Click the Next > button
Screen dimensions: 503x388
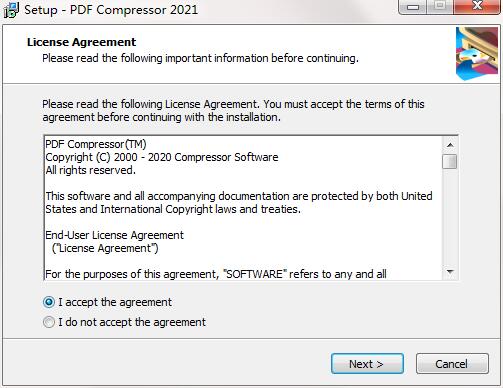pyautogui.click(x=367, y=364)
